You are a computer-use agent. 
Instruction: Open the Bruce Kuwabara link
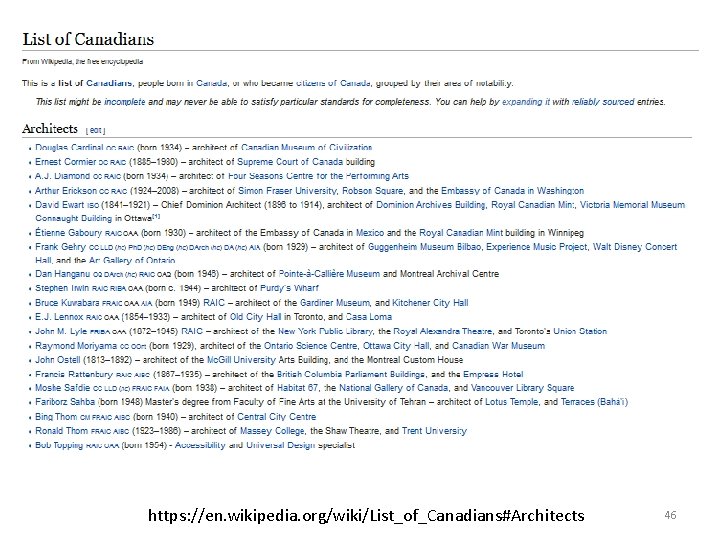(67, 303)
